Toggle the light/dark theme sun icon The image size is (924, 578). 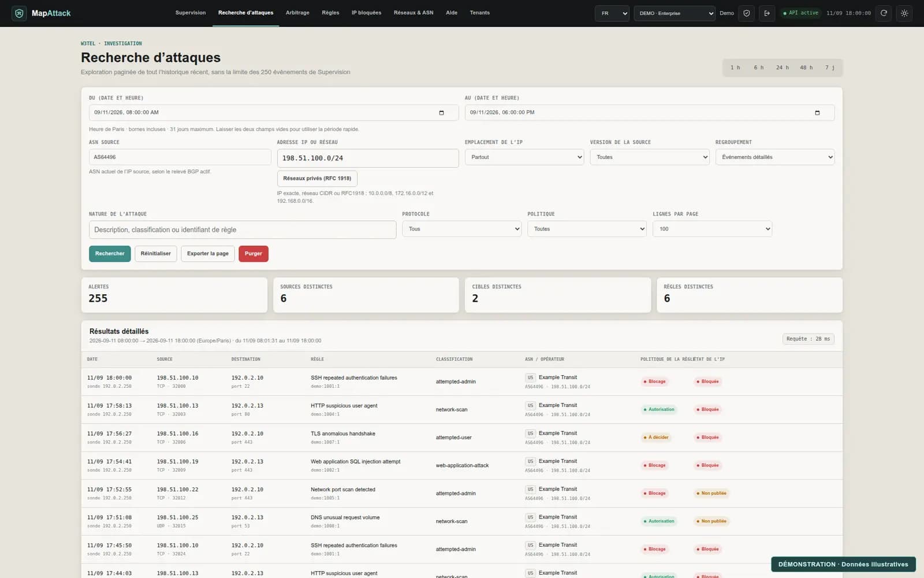(904, 13)
